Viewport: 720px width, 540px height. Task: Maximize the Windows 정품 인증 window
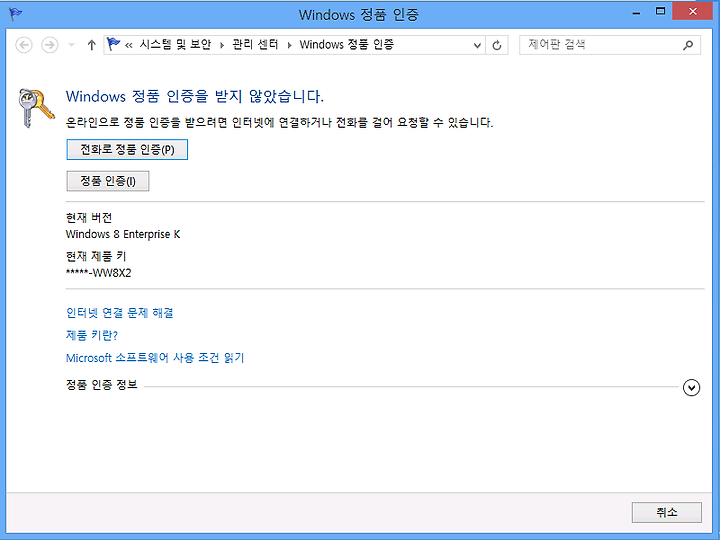pos(660,11)
